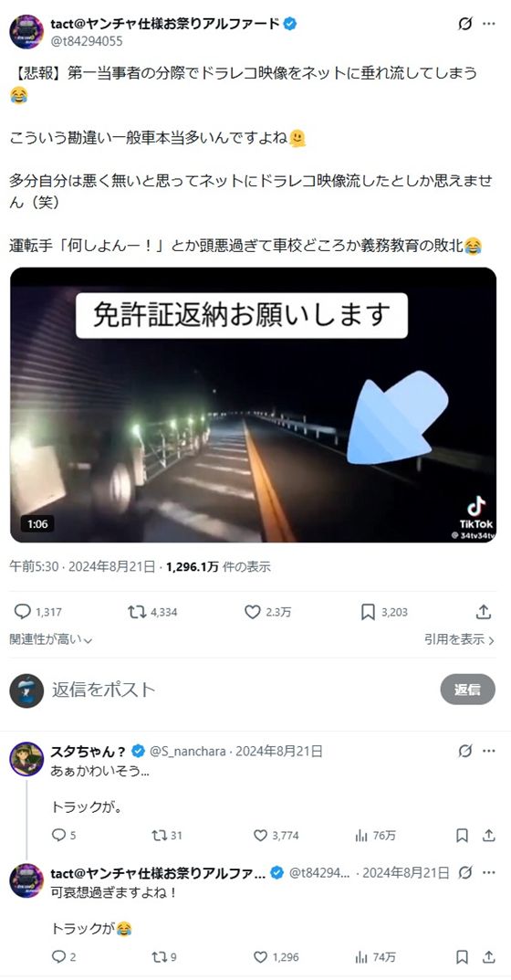Open more options menu on main post
Image resolution: width=511 pixels, height=980 pixels.
(x=488, y=25)
